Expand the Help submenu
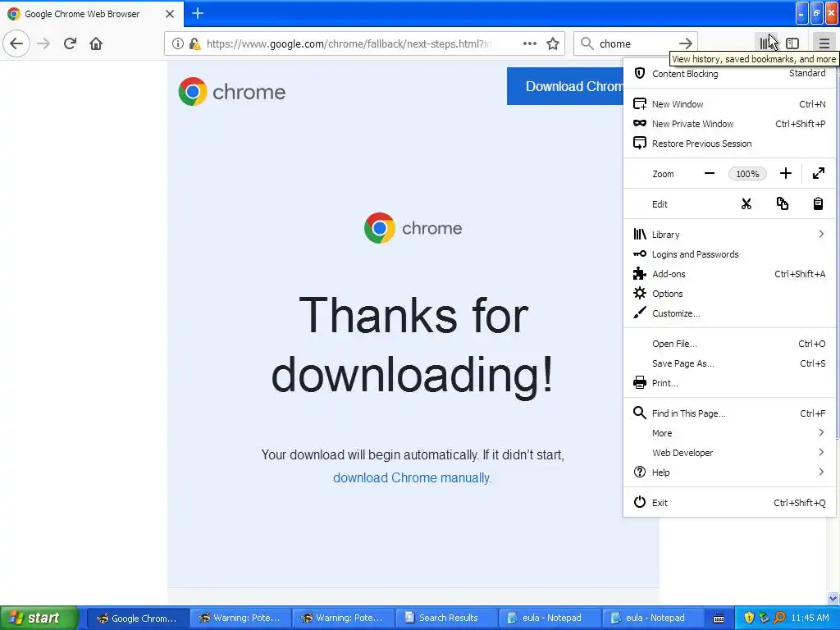This screenshot has height=630, width=840. click(x=729, y=472)
